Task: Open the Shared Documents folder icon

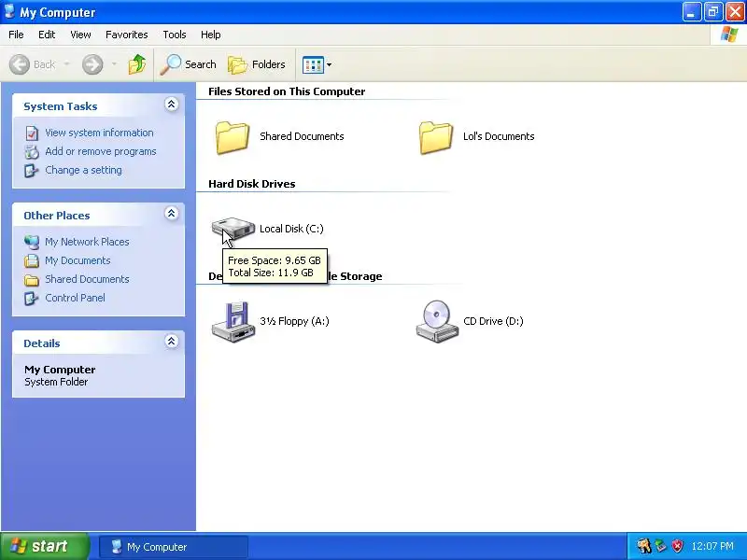Action: (233, 137)
